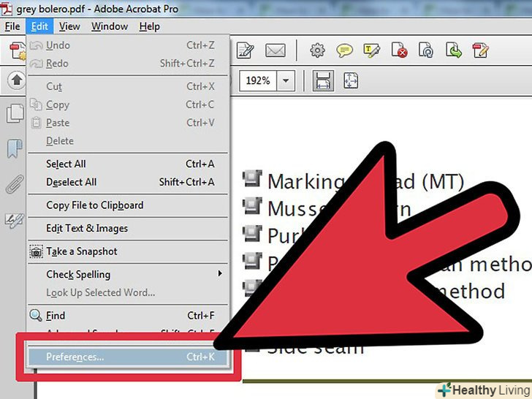Click Copy File to Clipboard
Image resolution: width=532 pixels, height=399 pixels.
pyautogui.click(x=128, y=205)
